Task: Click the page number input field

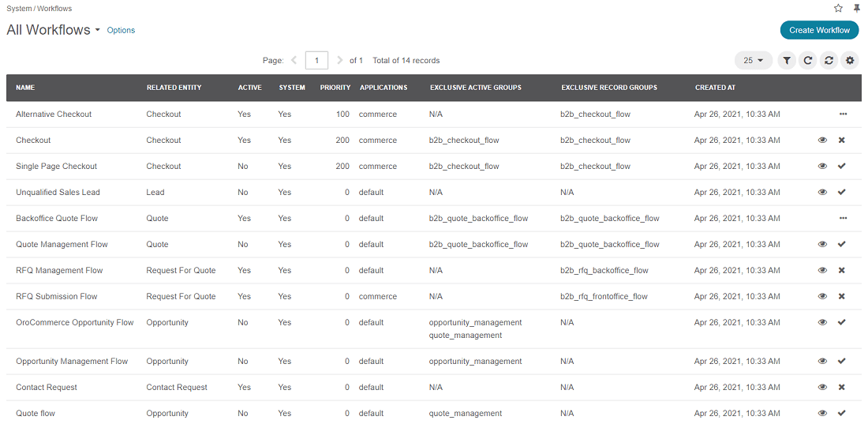Action: click(316, 61)
